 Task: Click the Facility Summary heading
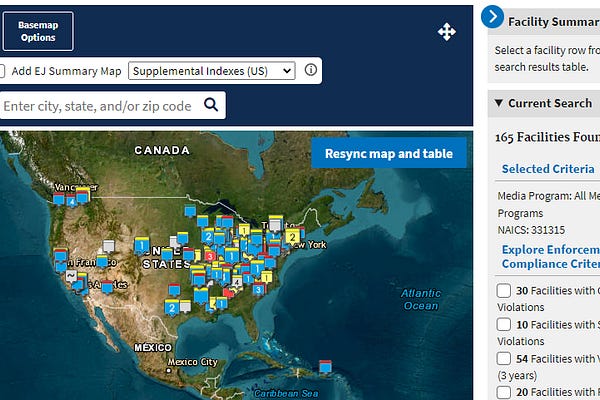pos(554,21)
